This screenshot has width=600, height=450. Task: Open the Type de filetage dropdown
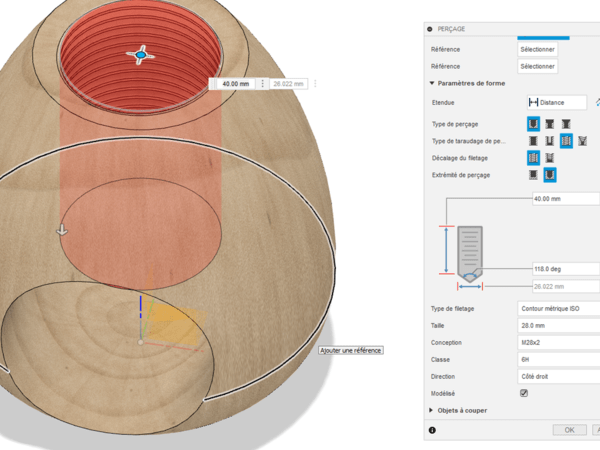click(x=558, y=308)
